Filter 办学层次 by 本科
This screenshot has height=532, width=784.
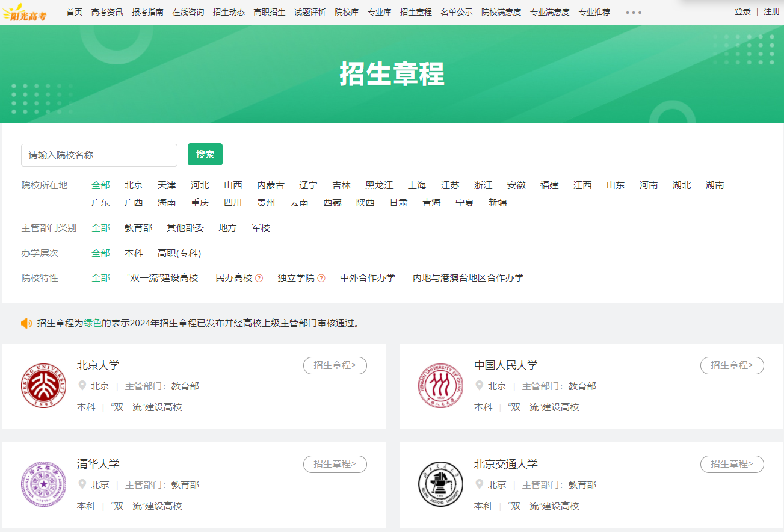pyautogui.click(x=134, y=253)
